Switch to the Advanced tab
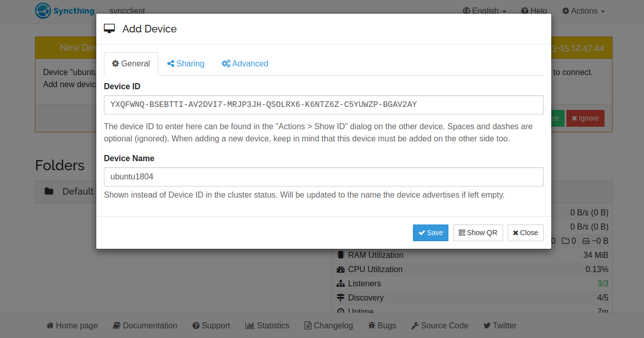Viewport: 644px width, 338px height. tap(245, 64)
